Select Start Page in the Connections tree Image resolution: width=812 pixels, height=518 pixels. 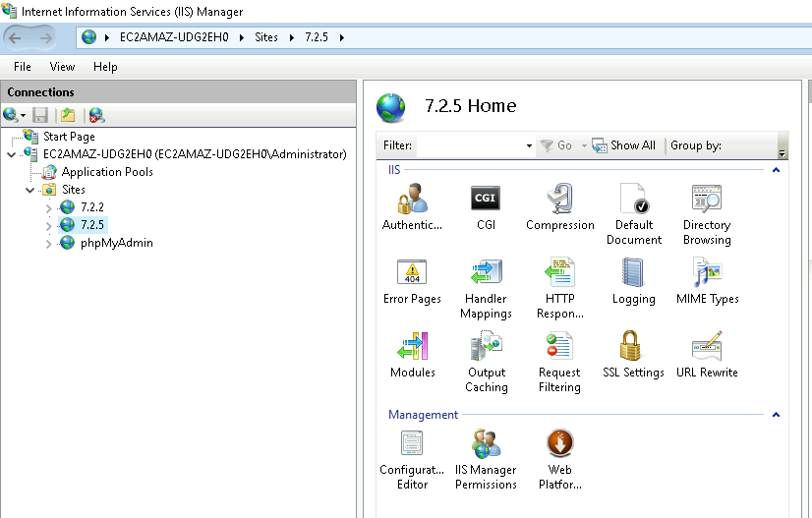(69, 137)
